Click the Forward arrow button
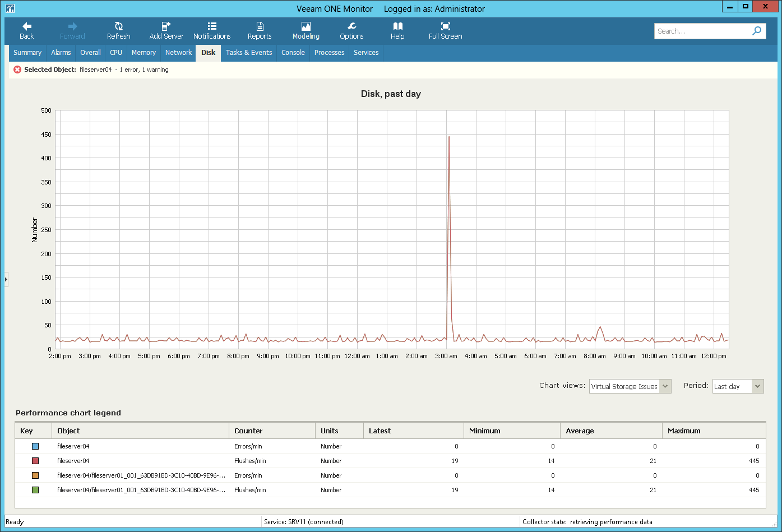Viewport: 782px width, 532px height. [72, 31]
